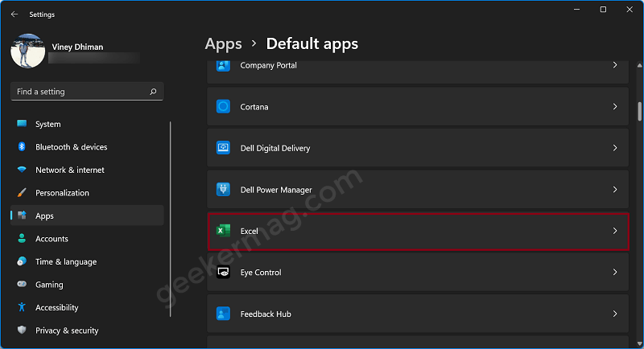The image size is (644, 349).
Task: Select Personalization in sidebar
Action: pyautogui.click(x=87, y=193)
